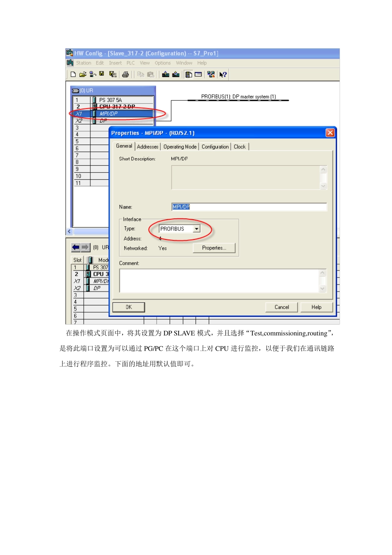Open the Insert menu
Image resolution: width=392 pixels, height=555 pixels.
tap(116, 63)
